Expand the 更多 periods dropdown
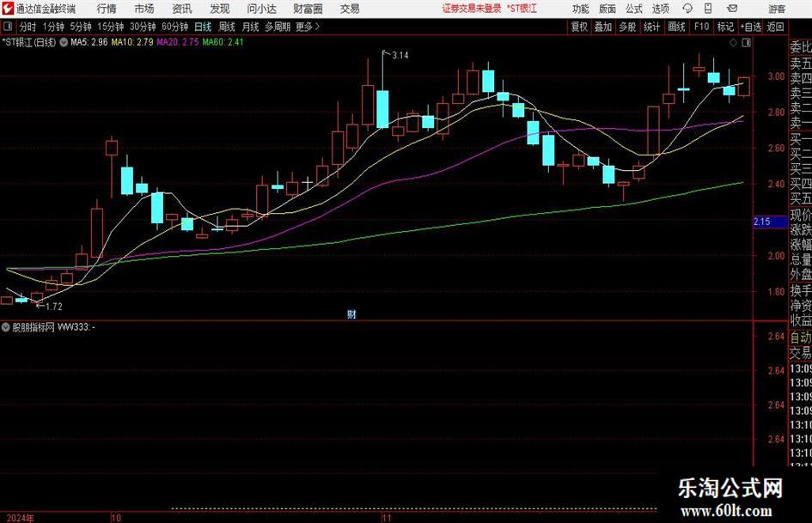The height and width of the screenshot is (523, 812). (x=308, y=27)
